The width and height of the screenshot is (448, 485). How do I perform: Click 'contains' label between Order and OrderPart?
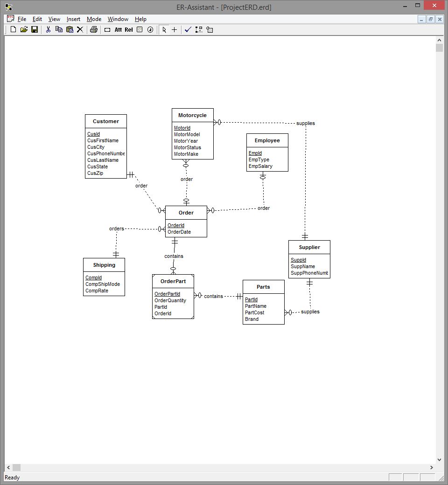point(174,256)
